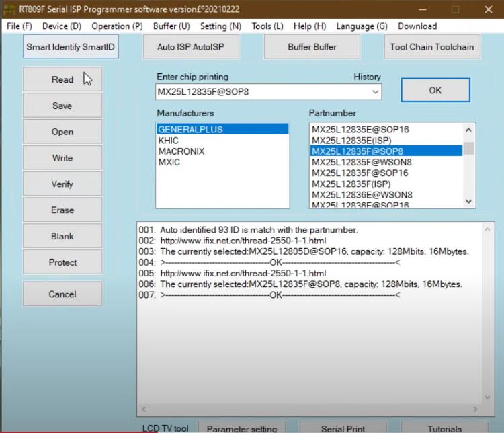The width and height of the screenshot is (504, 433).
Task: Click the Read button
Action: coord(62,79)
